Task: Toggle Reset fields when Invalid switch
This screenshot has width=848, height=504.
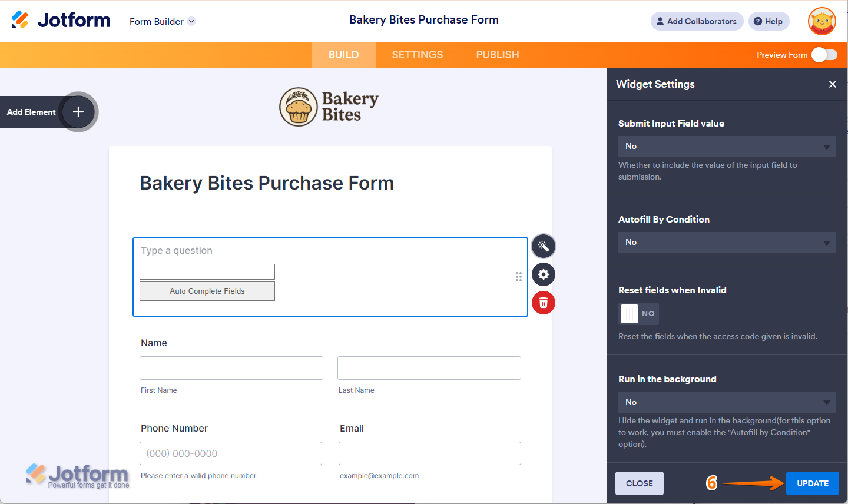Action: click(638, 314)
